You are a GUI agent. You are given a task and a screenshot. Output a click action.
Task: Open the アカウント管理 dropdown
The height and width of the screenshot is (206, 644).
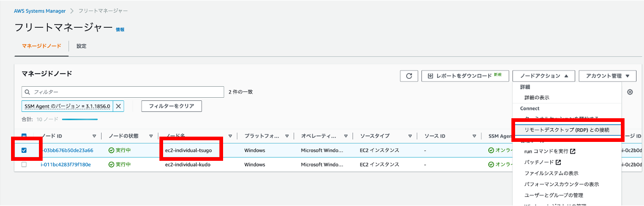click(x=608, y=76)
